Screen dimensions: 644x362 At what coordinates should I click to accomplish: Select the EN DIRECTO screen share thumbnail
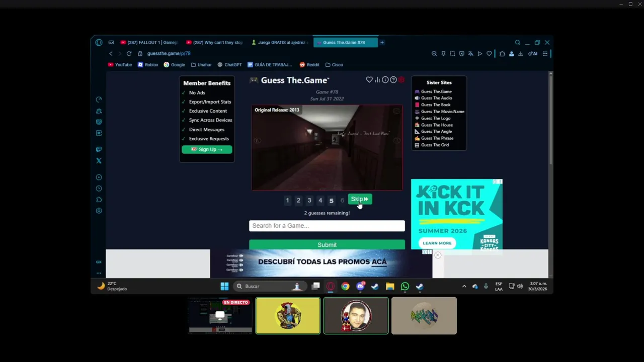220,316
